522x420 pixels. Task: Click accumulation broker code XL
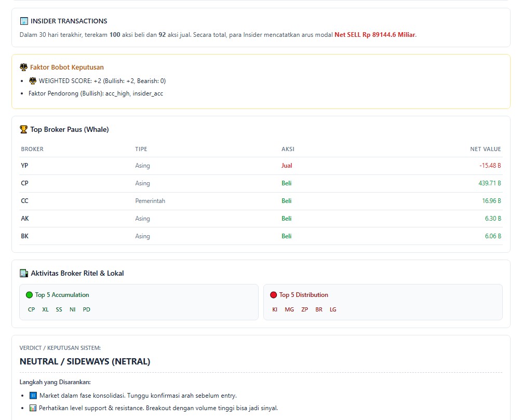click(45, 309)
